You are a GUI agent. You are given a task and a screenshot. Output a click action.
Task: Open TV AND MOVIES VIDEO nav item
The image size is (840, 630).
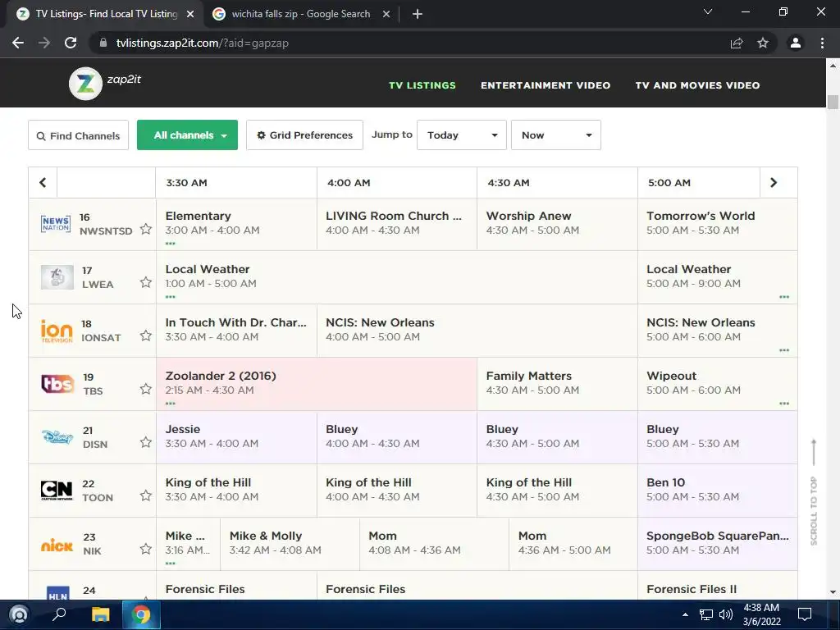click(697, 85)
